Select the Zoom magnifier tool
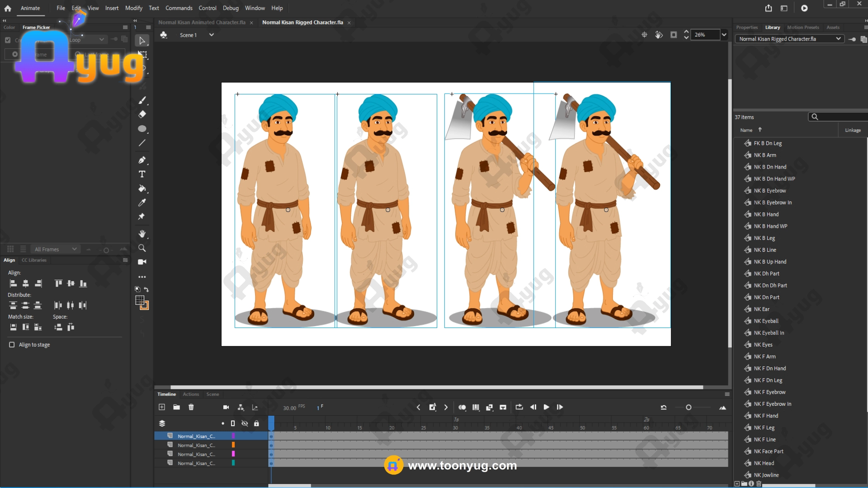 point(142,248)
